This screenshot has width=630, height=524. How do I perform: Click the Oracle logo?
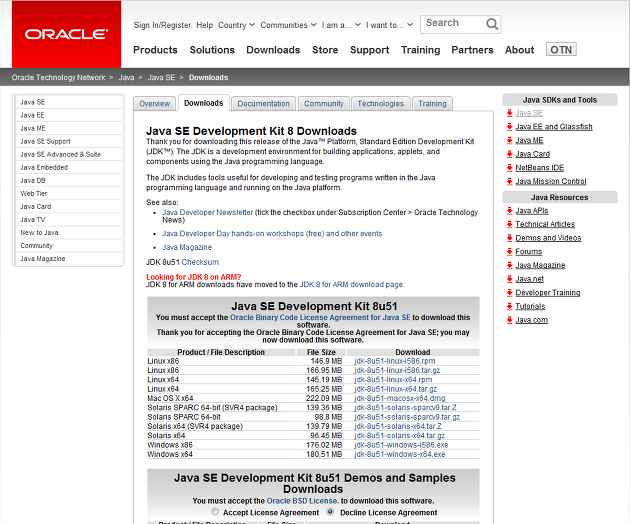(x=66, y=34)
